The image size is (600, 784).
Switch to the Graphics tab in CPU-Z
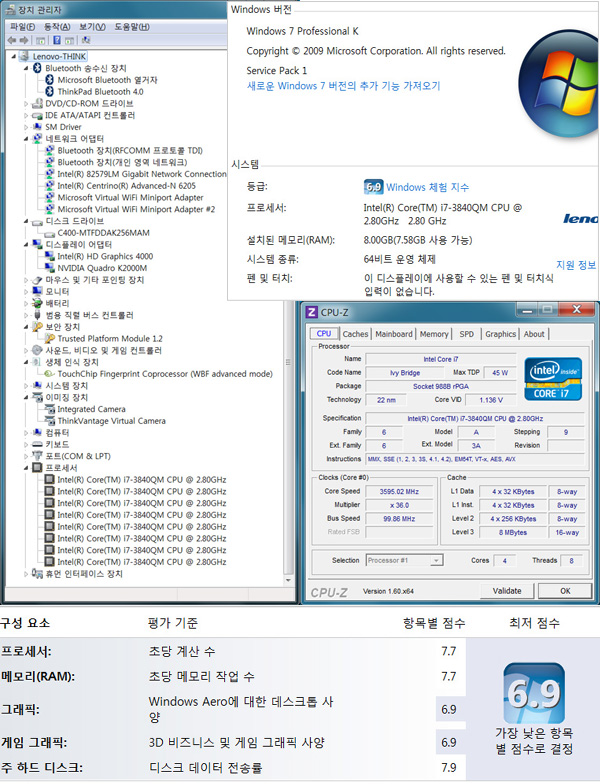coord(500,334)
